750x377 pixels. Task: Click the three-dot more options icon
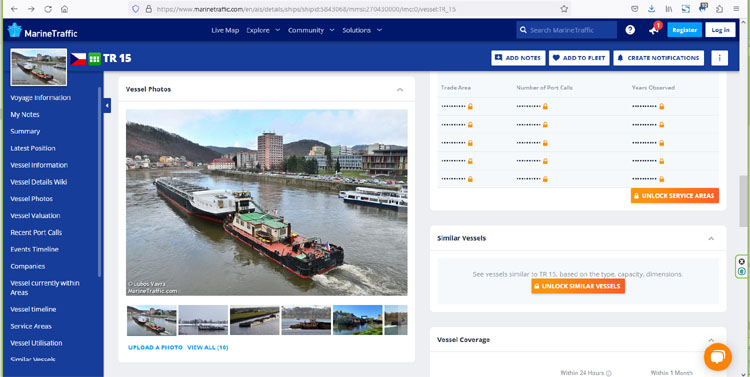(719, 58)
